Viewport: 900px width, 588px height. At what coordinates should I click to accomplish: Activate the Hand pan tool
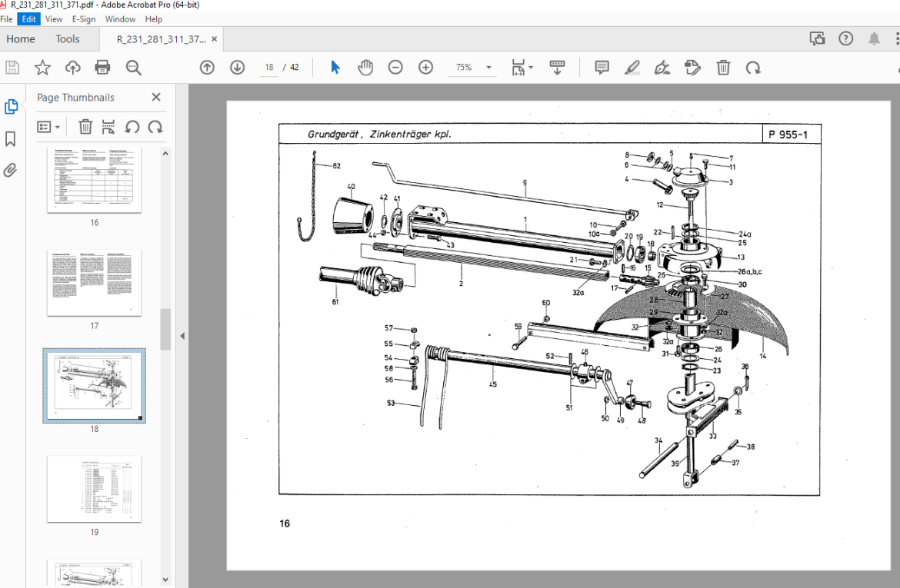pos(365,68)
